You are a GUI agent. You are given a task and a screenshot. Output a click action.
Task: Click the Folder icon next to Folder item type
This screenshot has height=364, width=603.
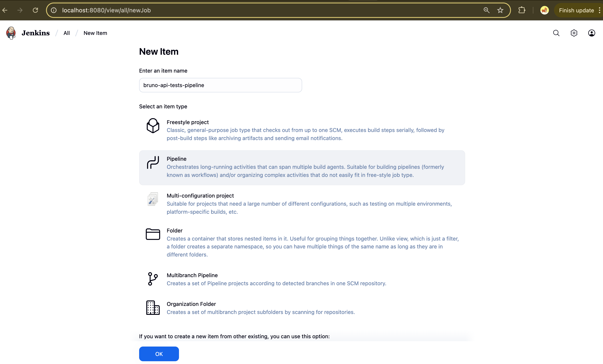(x=153, y=234)
